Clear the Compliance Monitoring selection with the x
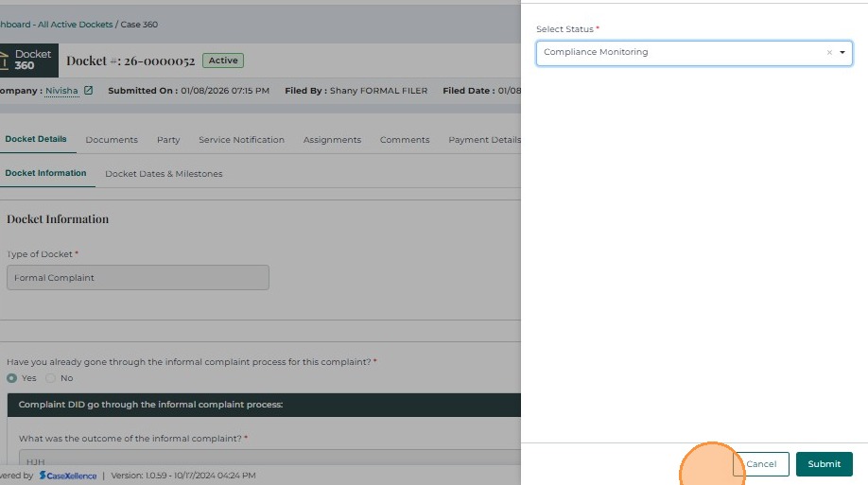868x485 pixels. [829, 53]
